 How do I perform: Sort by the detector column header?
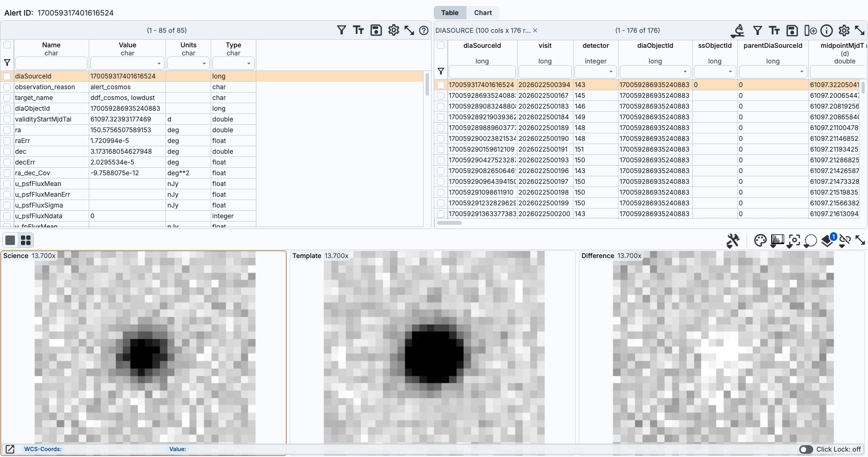click(596, 46)
